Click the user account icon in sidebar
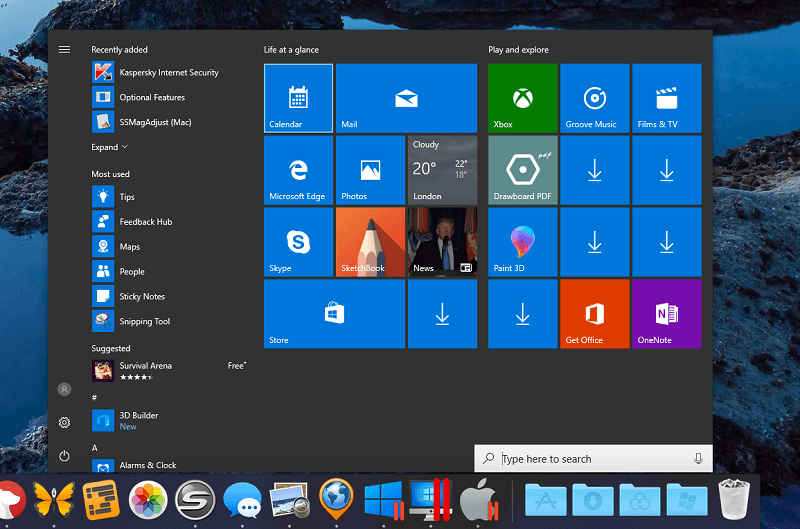The image size is (800, 529). coord(64,389)
